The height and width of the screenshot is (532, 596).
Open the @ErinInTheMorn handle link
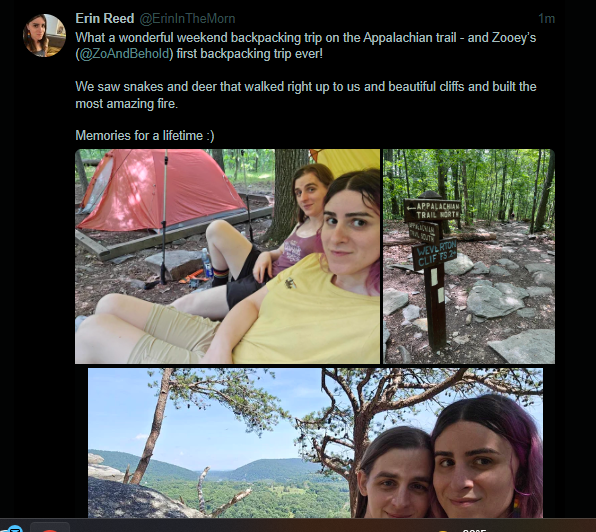tap(187, 19)
